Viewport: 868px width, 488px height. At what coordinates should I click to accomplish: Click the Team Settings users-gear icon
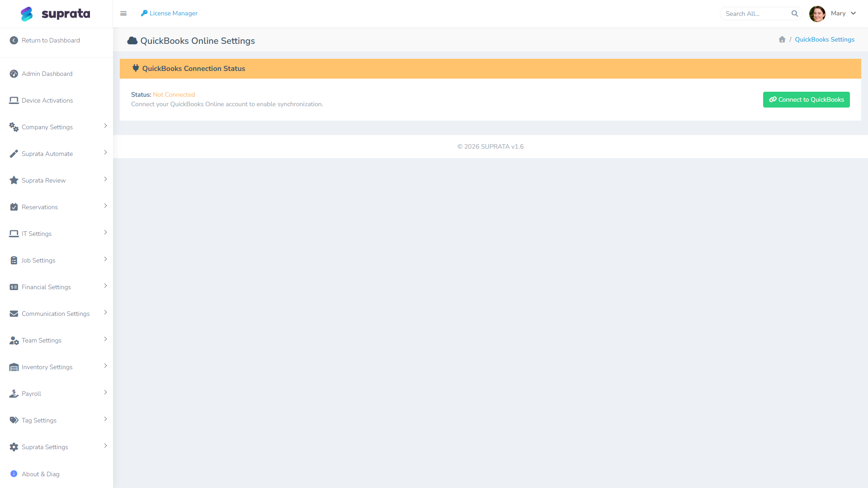14,340
